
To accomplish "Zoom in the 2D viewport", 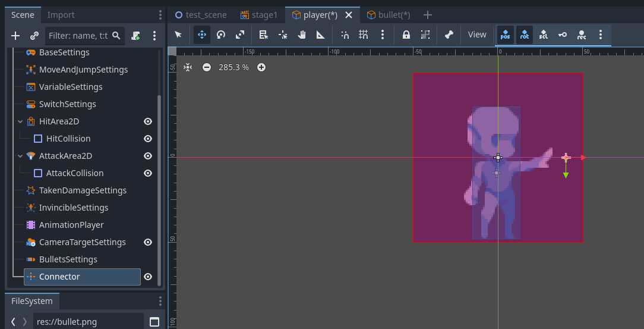I will (x=261, y=67).
